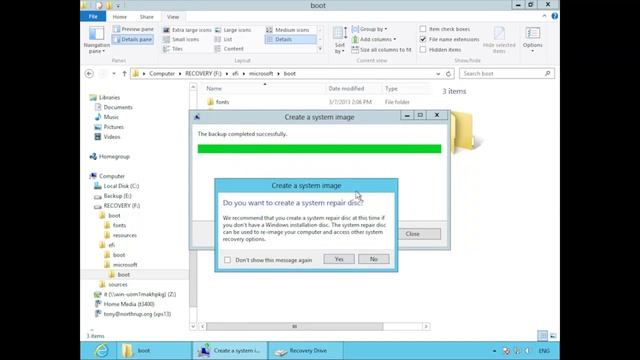Switch to Recovery Drive taskbar item
This screenshot has width=640, height=360.
tap(305, 351)
